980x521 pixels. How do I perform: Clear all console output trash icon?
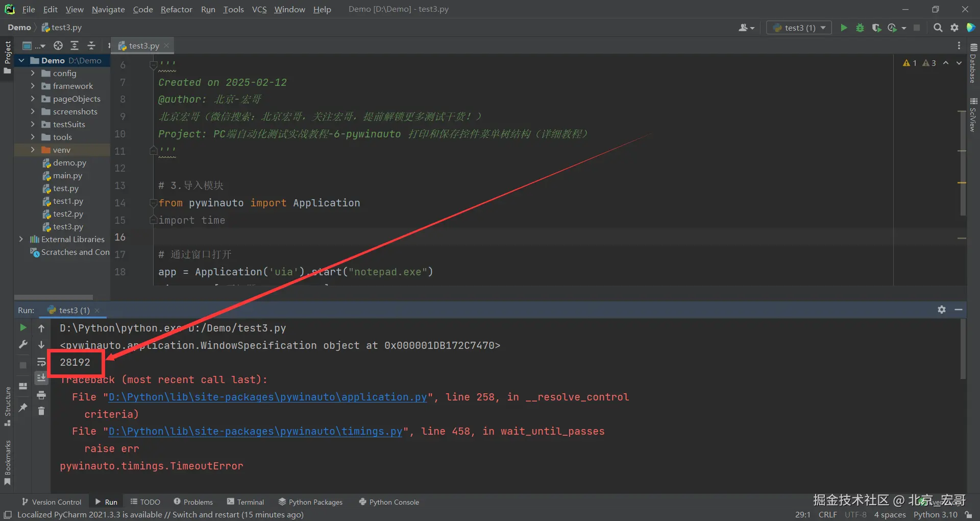pyautogui.click(x=41, y=411)
